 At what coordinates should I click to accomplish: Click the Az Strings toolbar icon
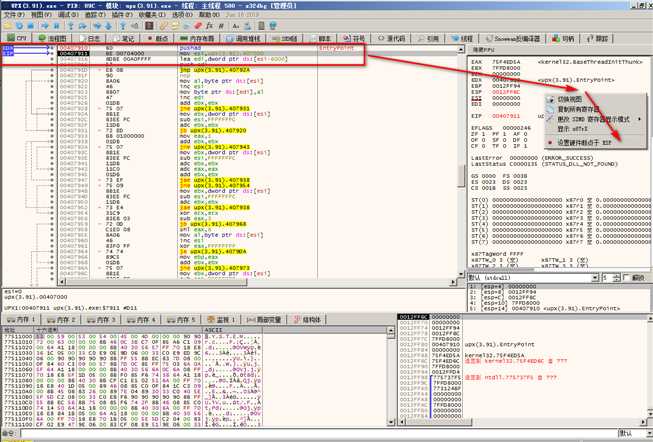pos(236,26)
